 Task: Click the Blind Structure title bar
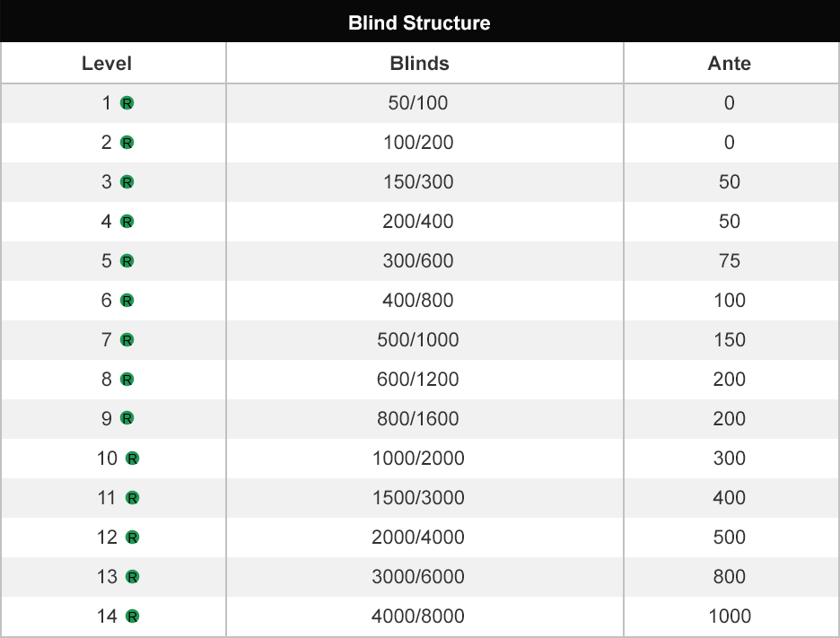pyautogui.click(x=420, y=22)
